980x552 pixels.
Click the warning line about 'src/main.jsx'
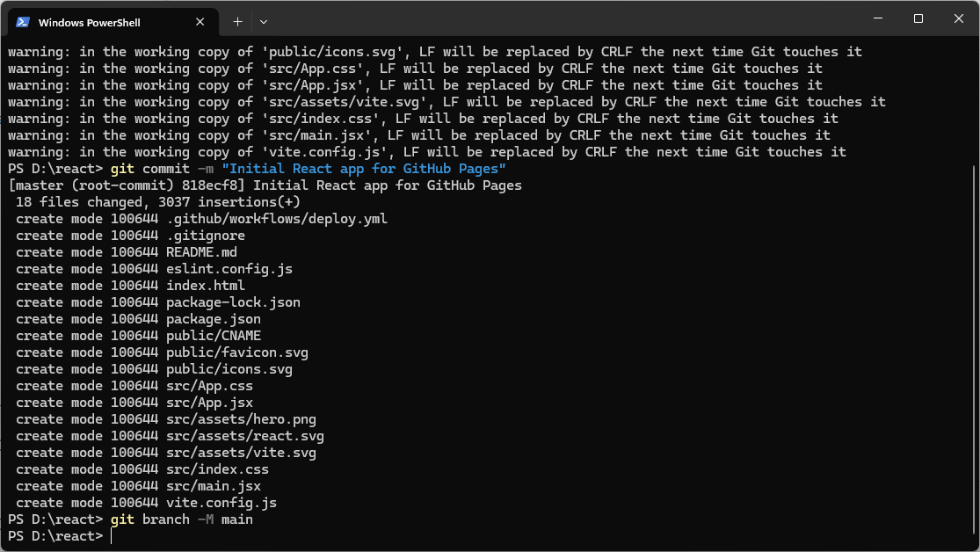pos(419,135)
